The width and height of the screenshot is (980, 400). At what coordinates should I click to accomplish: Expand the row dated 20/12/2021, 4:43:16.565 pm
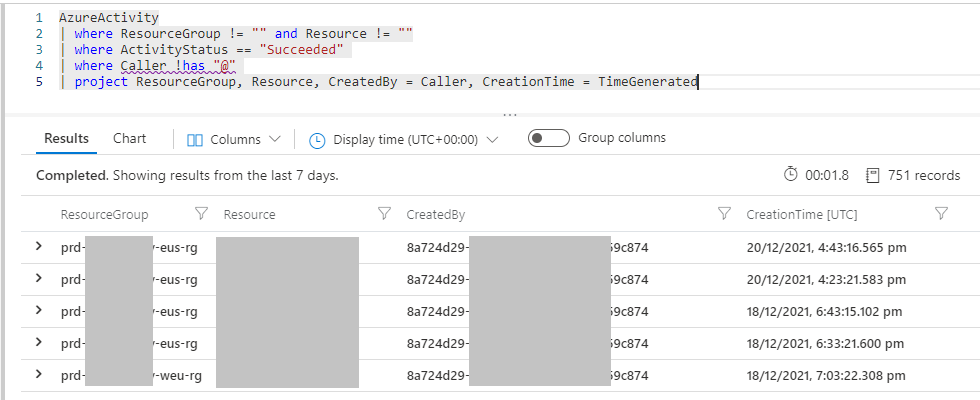point(39,246)
